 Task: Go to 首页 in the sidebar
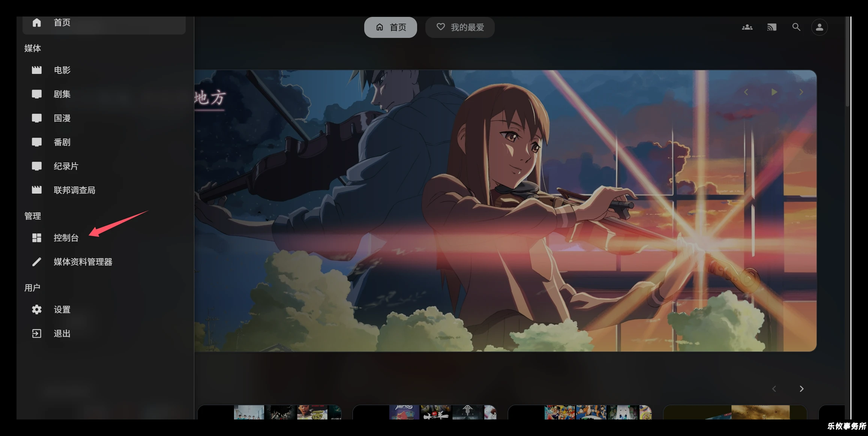pyautogui.click(x=104, y=23)
